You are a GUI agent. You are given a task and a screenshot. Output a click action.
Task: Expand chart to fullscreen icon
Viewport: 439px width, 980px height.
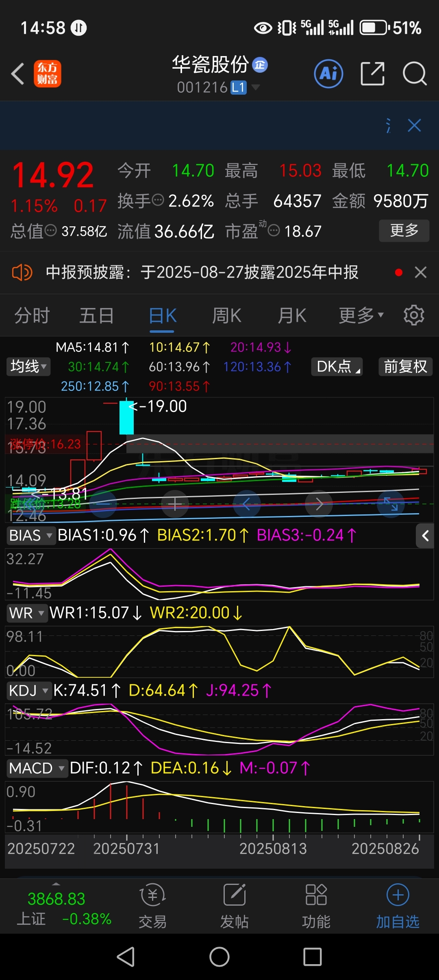(391, 504)
